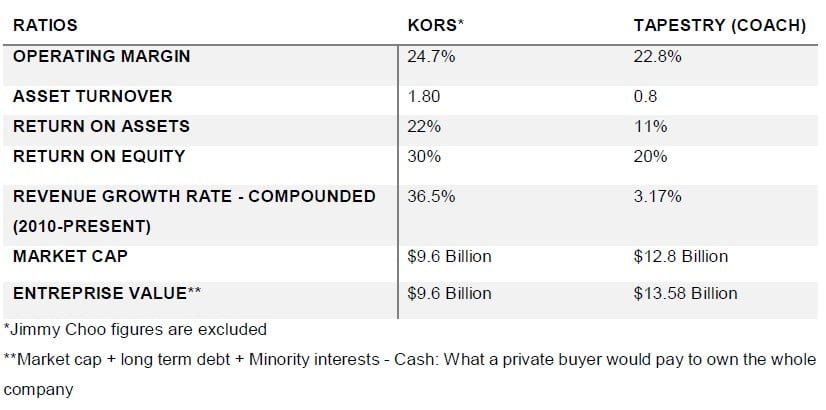Click KORS operating margin value 24.7%
Image resolution: width=826 pixels, height=410 pixels.
point(431,57)
